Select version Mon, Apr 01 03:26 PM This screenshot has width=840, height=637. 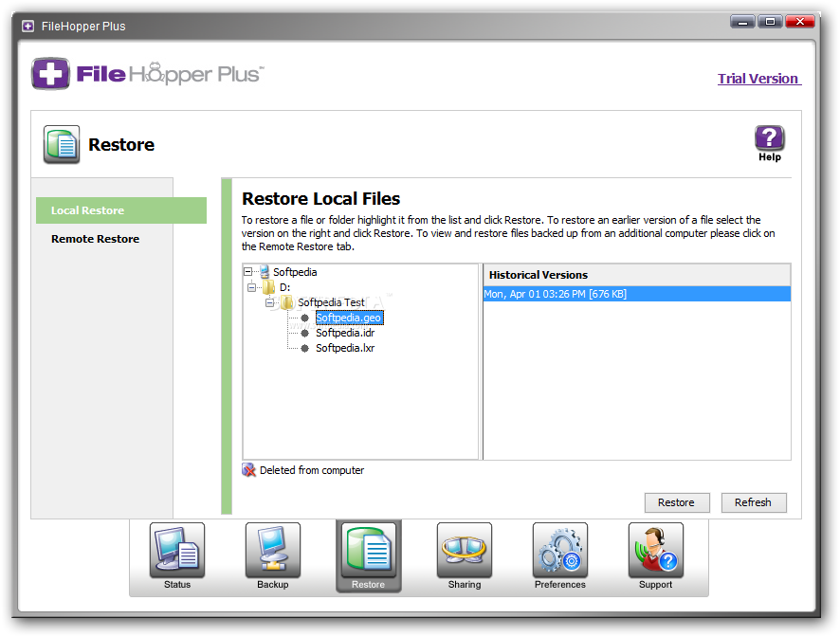(637, 294)
